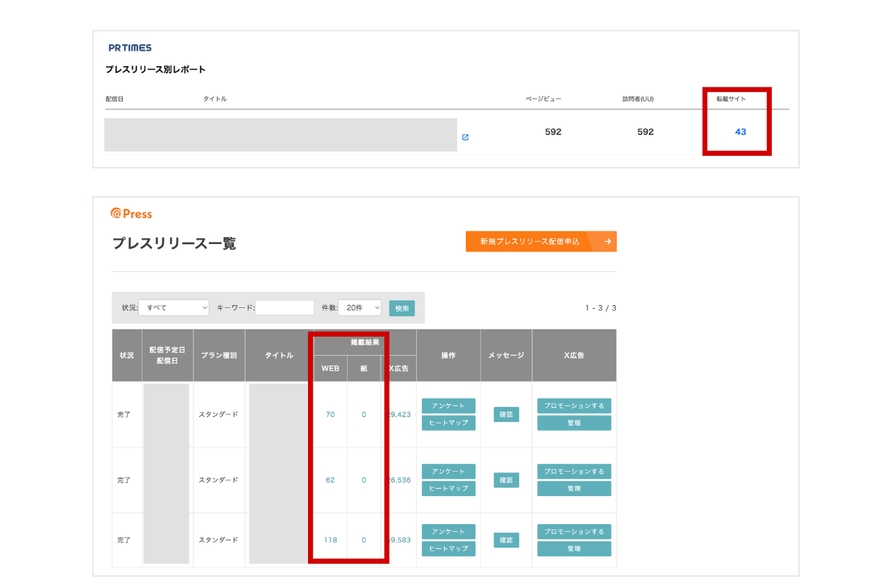
Task: Click the ページビュー column header
Action: (x=543, y=98)
